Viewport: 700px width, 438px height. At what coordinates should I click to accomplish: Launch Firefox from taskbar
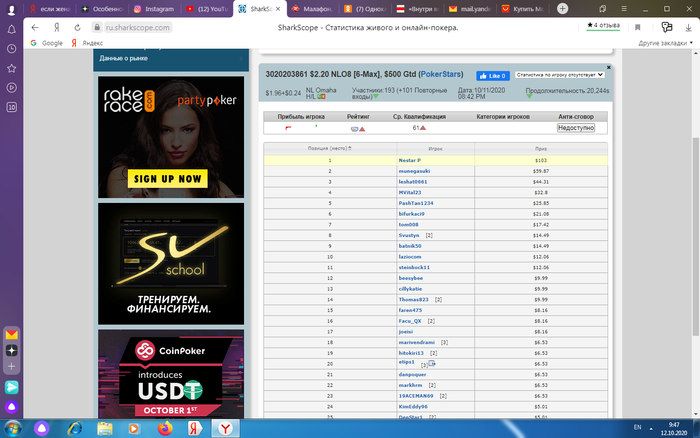pyautogui.click(x=165, y=429)
